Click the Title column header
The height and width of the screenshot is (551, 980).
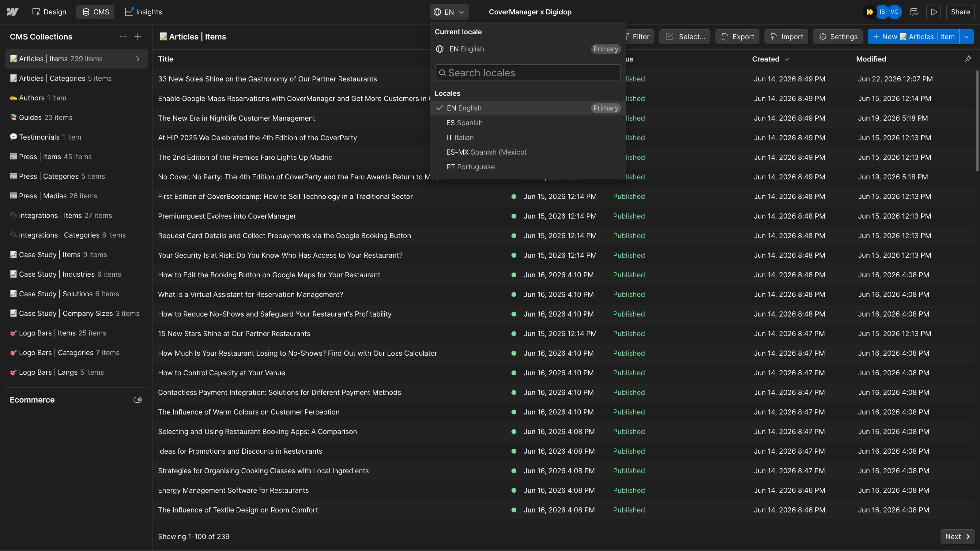click(x=165, y=59)
